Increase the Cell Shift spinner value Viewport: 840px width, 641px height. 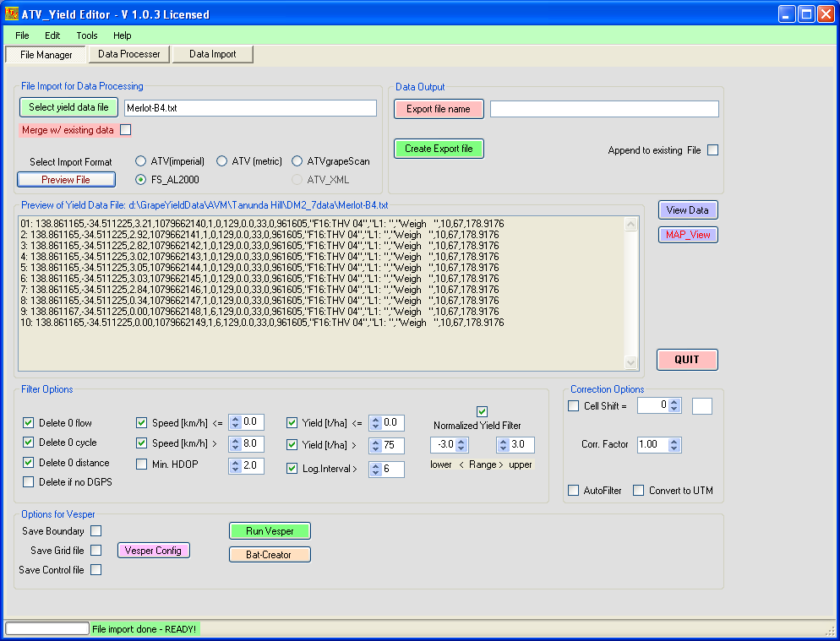point(674,402)
